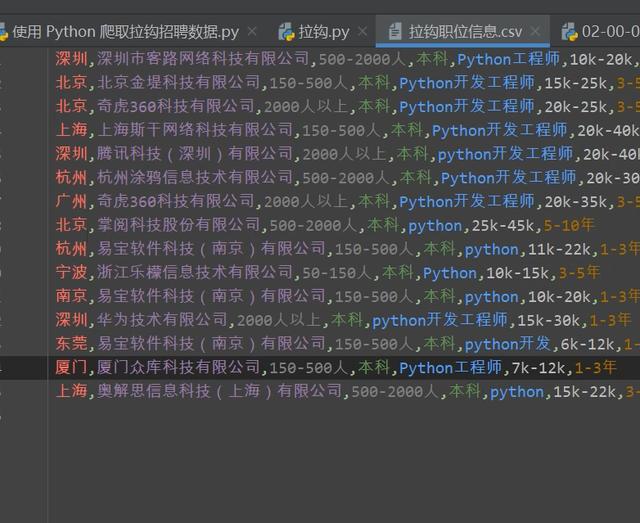This screenshot has height=523, width=640.
Task: Click city 南京 at line start
Action: click(x=71, y=296)
